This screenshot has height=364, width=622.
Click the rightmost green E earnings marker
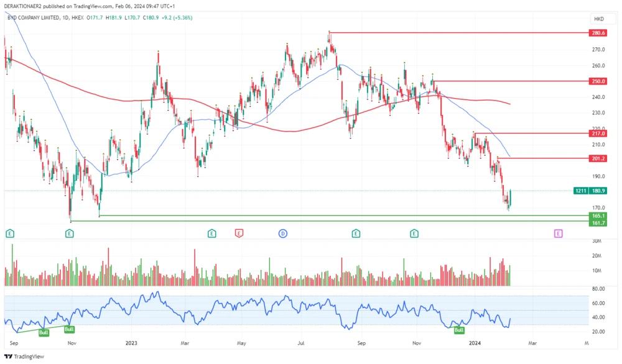(x=414, y=234)
